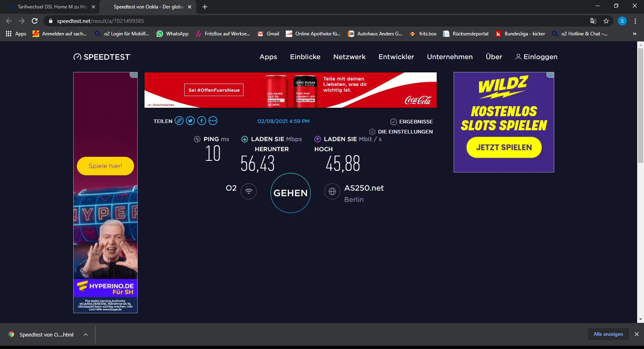Image resolution: width=644 pixels, height=349 pixels.
Task: Click the Spiele hier! button in Hyperino ad
Action: click(x=105, y=166)
